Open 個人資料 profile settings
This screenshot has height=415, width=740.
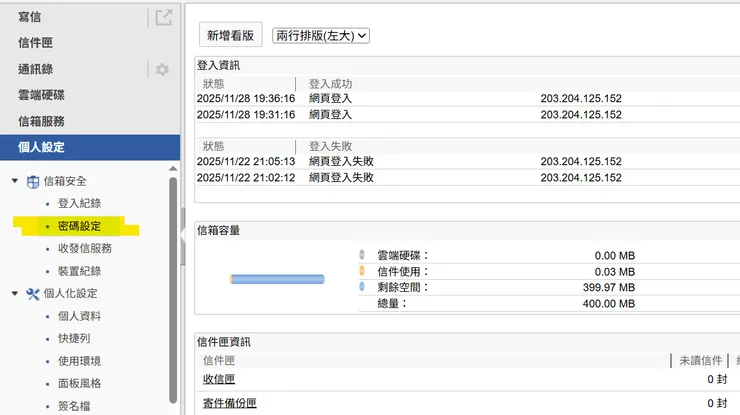(x=79, y=316)
